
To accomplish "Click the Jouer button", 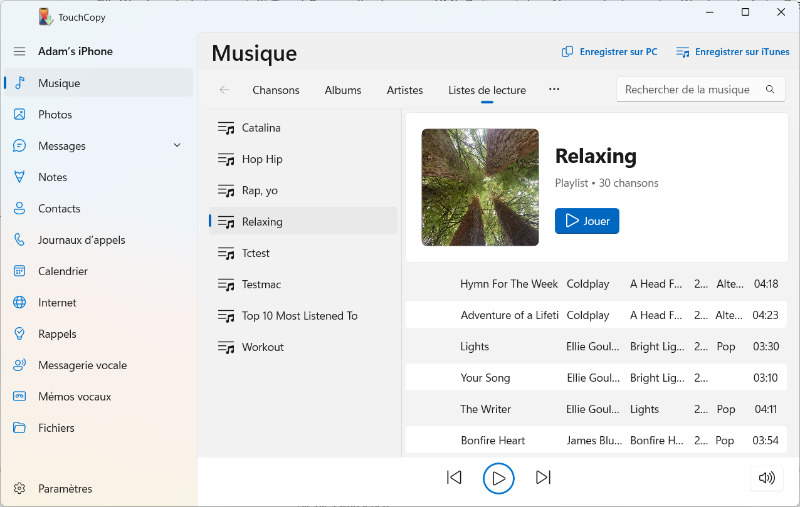I will pos(587,221).
